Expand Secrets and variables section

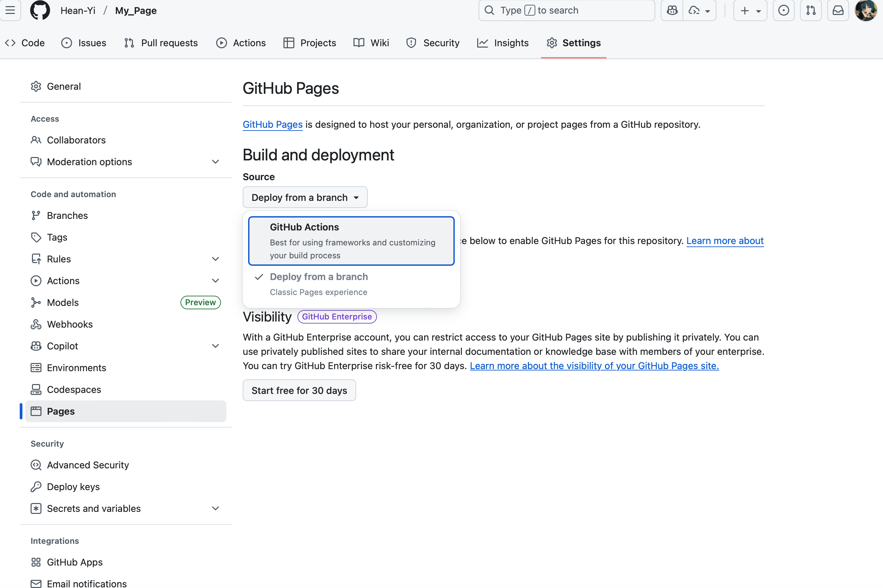215,508
